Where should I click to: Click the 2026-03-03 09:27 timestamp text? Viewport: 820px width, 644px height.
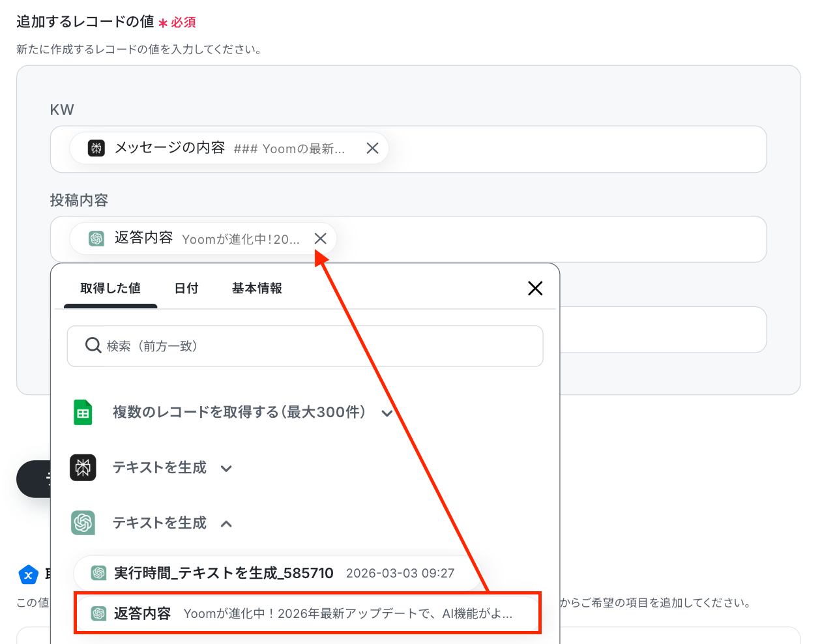[400, 573]
